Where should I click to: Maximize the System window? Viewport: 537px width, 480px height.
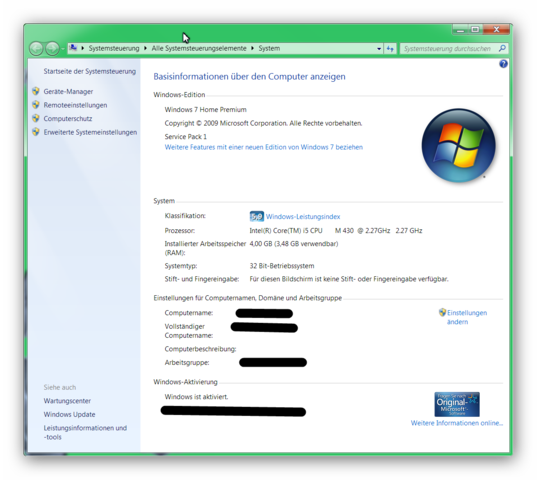pos(475,30)
